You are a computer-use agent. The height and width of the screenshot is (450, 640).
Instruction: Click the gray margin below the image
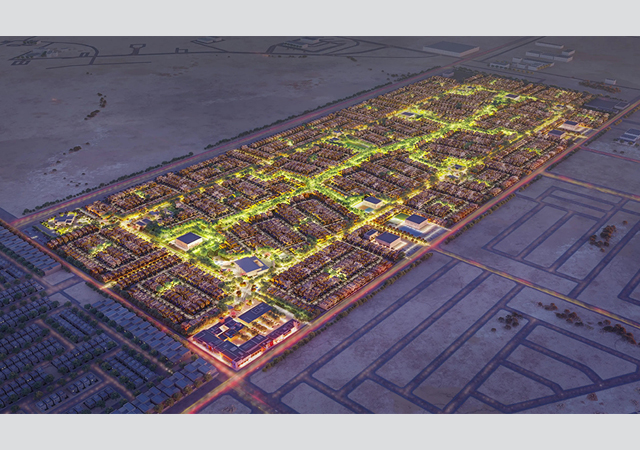click(320, 432)
